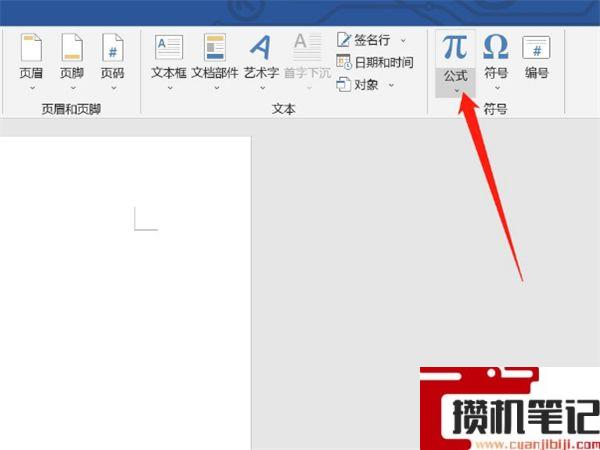Image resolution: width=600 pixels, height=450 pixels.
Task: Open the 对象 object dropdown arrow
Action: pyautogui.click(x=391, y=85)
